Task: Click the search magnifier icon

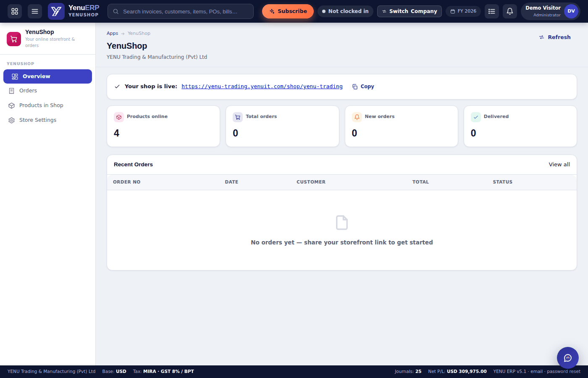Action: click(116, 11)
